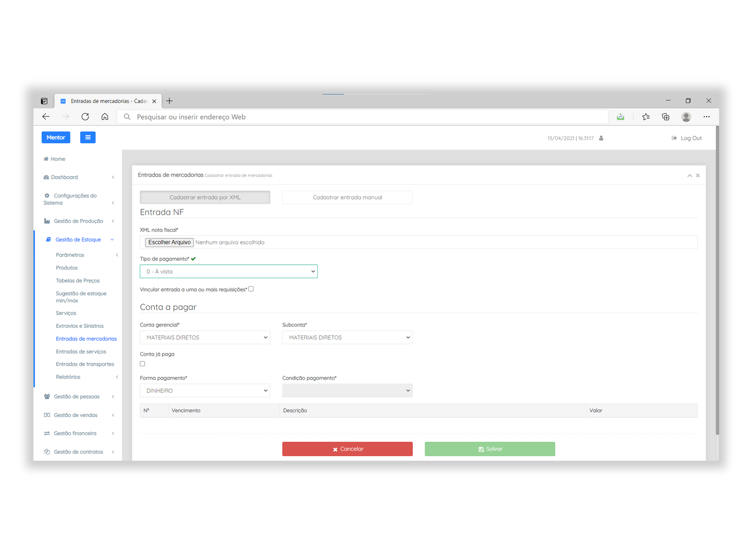
Task: Click the red Cancelar button
Action: (348, 449)
